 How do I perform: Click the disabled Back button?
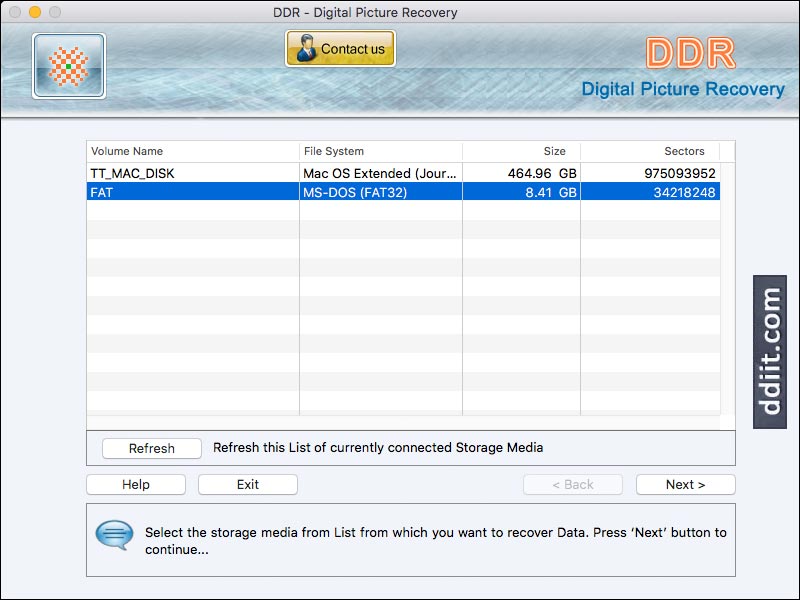tap(572, 484)
